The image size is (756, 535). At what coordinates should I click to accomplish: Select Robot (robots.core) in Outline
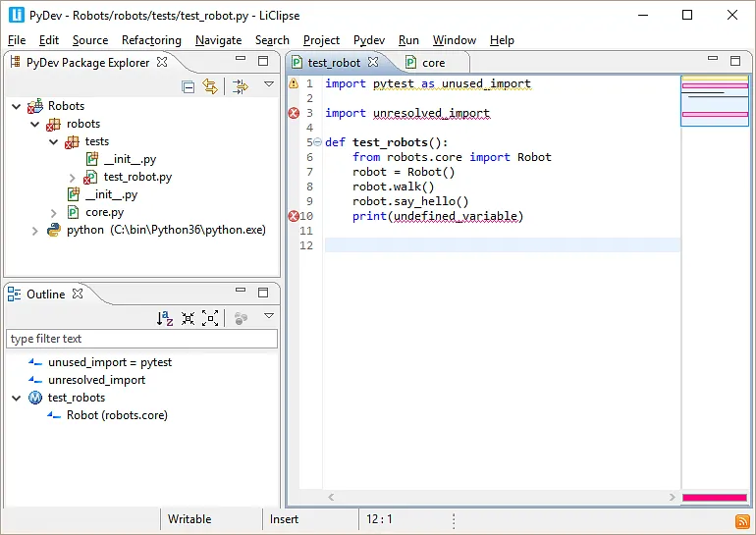(x=117, y=415)
